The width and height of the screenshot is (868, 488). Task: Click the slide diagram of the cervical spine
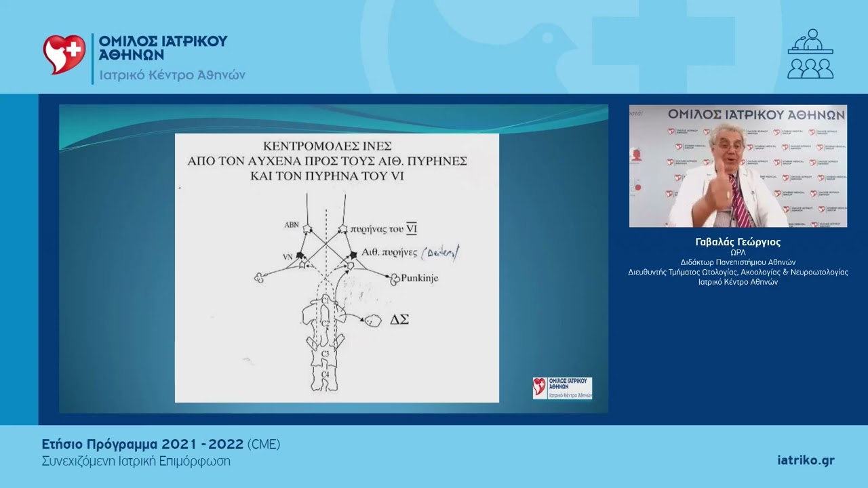(x=325, y=344)
